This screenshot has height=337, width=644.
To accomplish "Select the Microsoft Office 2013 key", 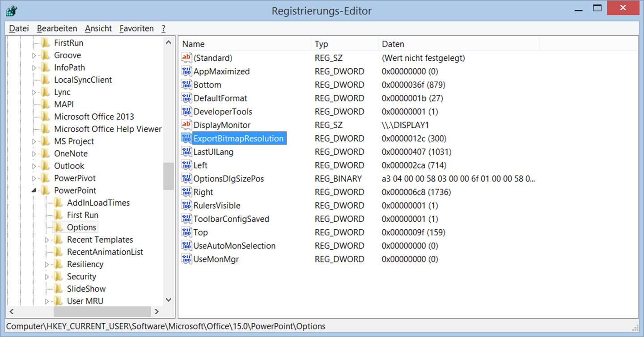I will (x=94, y=117).
